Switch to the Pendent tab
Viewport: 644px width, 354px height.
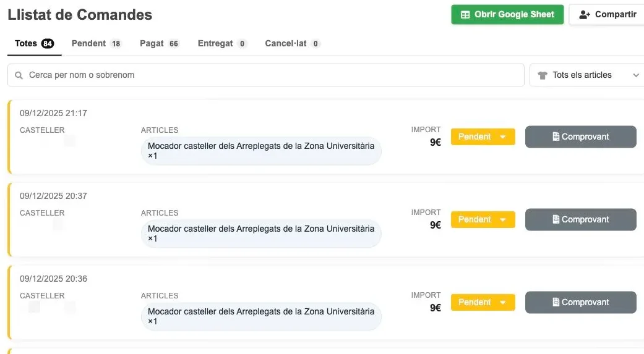pyautogui.click(x=96, y=43)
